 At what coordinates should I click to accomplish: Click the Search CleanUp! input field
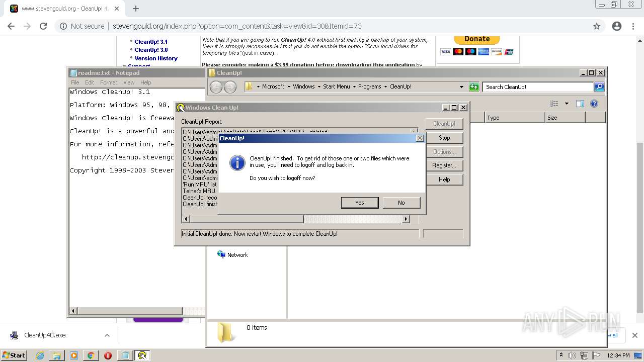pos(538,87)
